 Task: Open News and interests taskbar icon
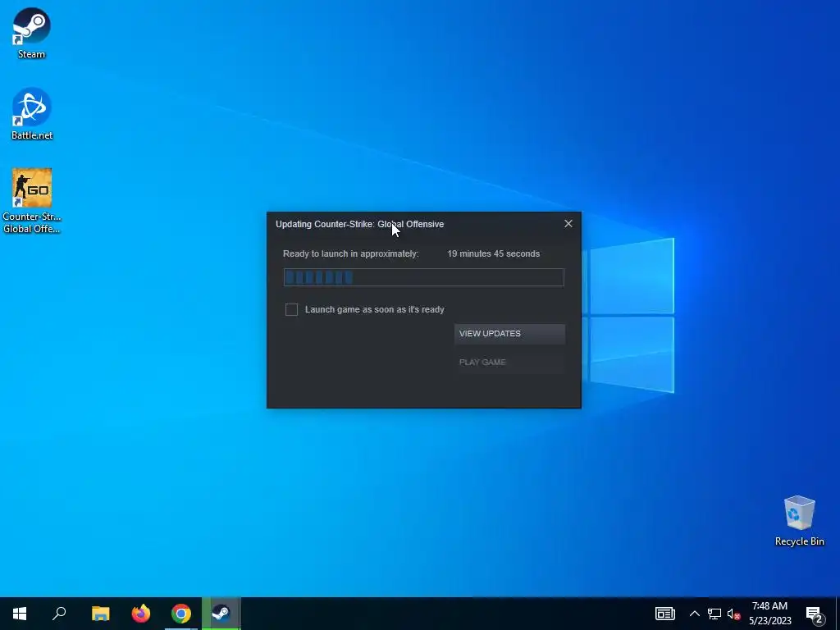(664, 614)
